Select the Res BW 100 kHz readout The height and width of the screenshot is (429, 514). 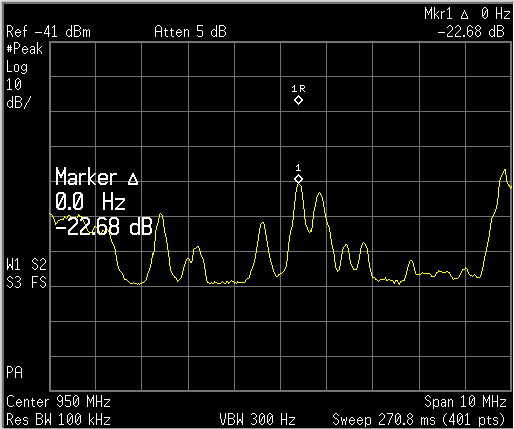coord(58,419)
